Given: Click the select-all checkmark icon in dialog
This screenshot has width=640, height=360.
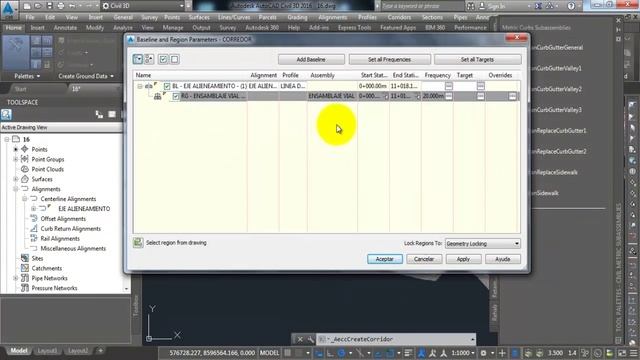Looking at the screenshot, I should [163, 60].
